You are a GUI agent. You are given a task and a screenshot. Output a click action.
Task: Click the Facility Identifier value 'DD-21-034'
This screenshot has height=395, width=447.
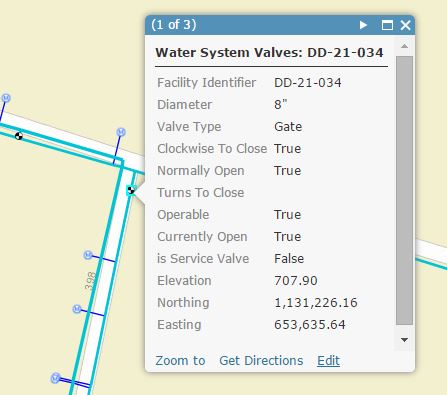308,83
